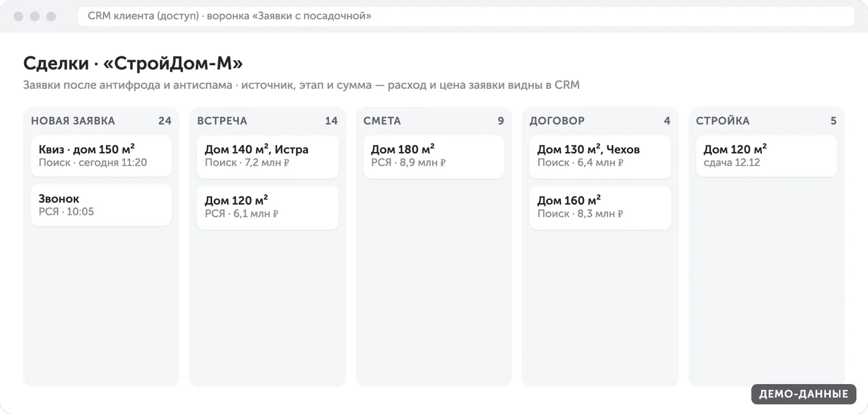Open the «Дом 180 м²» deal card
Image resolution: width=868 pixels, height=414 pixels.
(x=433, y=156)
